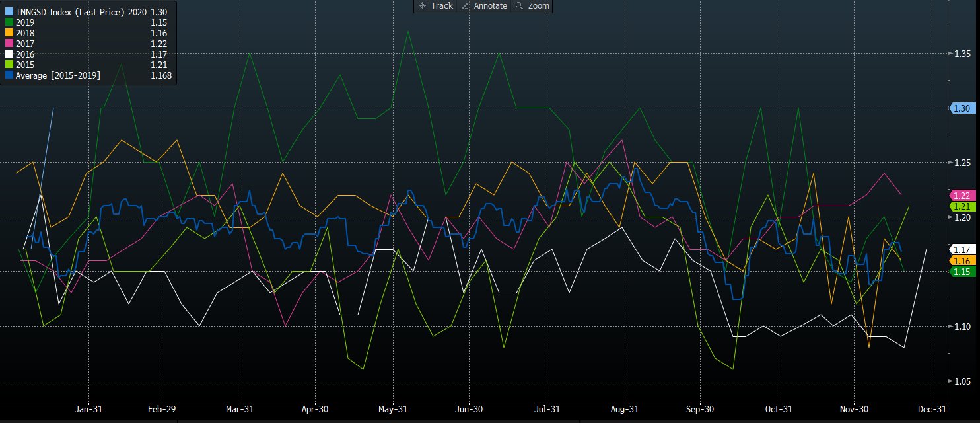Screen dimensions: 980x423
Task: Click the Annotate pencil icon
Action: coord(465,5)
